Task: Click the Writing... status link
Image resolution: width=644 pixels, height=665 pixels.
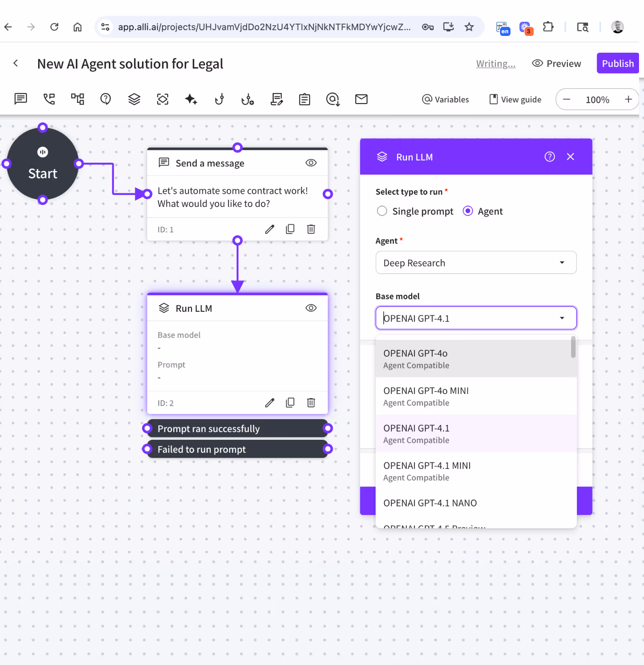Action: point(496,63)
